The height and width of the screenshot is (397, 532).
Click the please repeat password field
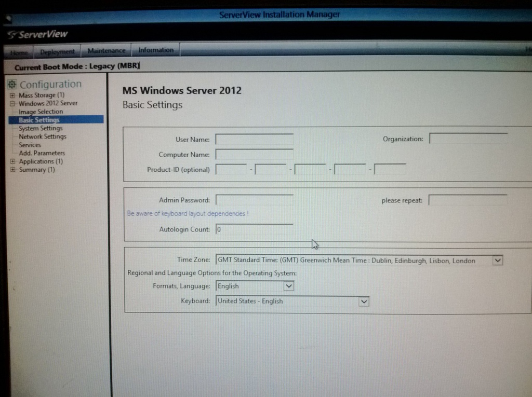[x=468, y=200]
